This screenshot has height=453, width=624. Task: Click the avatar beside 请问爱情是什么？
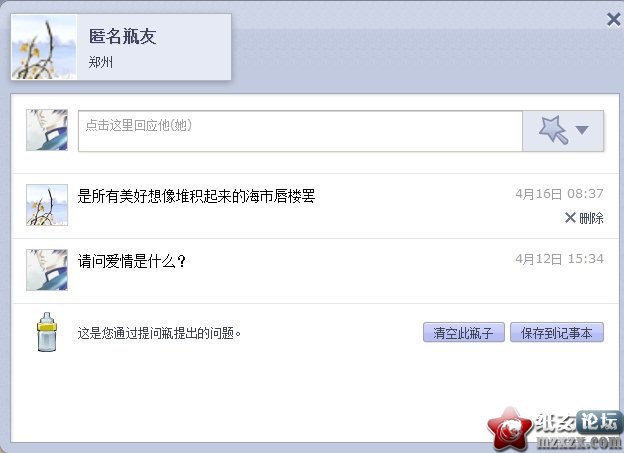pyautogui.click(x=47, y=270)
